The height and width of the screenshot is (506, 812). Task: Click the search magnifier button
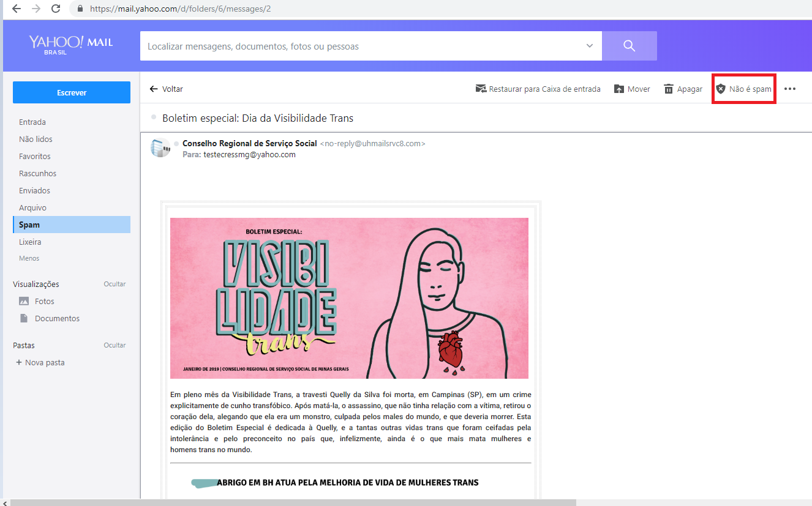(629, 46)
